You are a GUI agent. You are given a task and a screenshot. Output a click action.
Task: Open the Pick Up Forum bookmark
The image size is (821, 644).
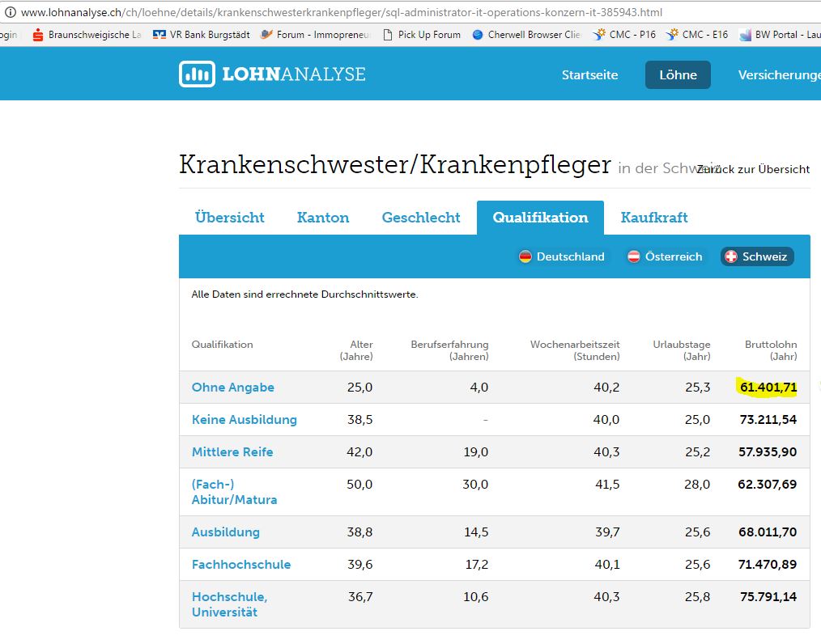coord(422,35)
